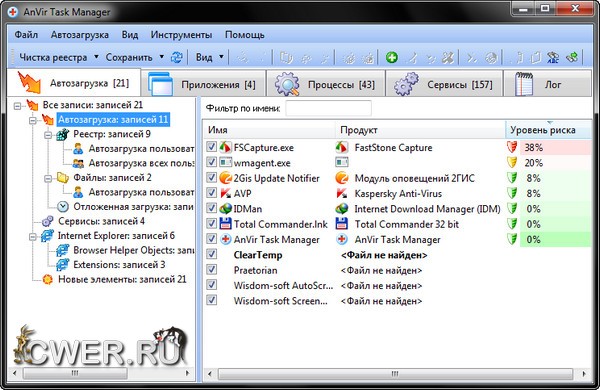The width and height of the screenshot is (600, 390).
Task: Collapse the Автозагрузка: записей 11 node
Action: 33,120
